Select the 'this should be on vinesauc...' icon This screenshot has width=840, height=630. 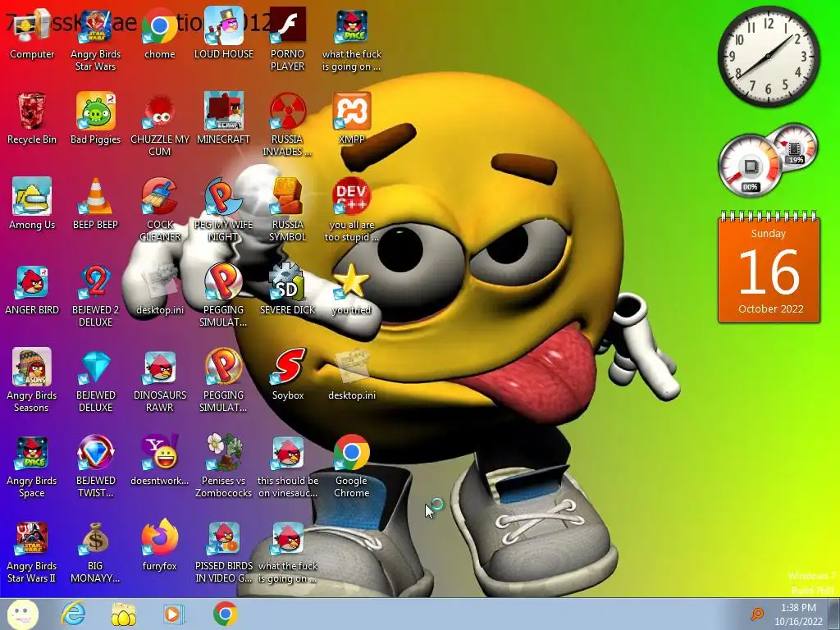[288, 466]
